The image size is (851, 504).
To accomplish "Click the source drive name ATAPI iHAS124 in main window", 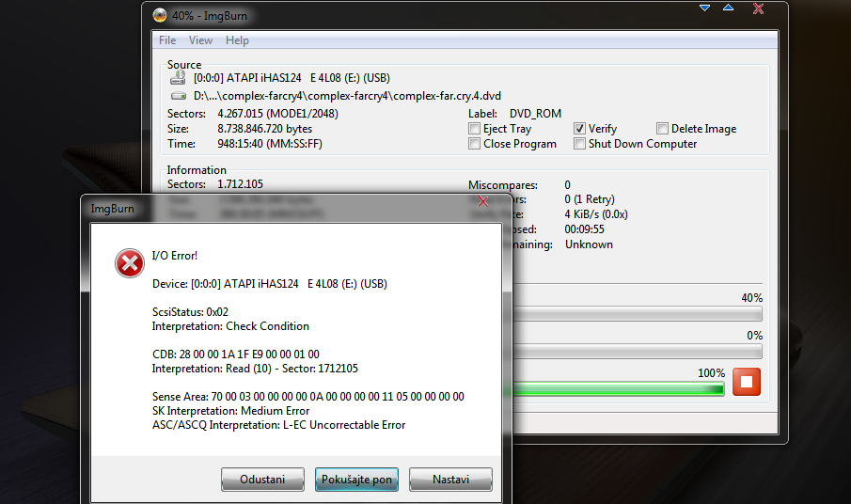I will 292,78.
